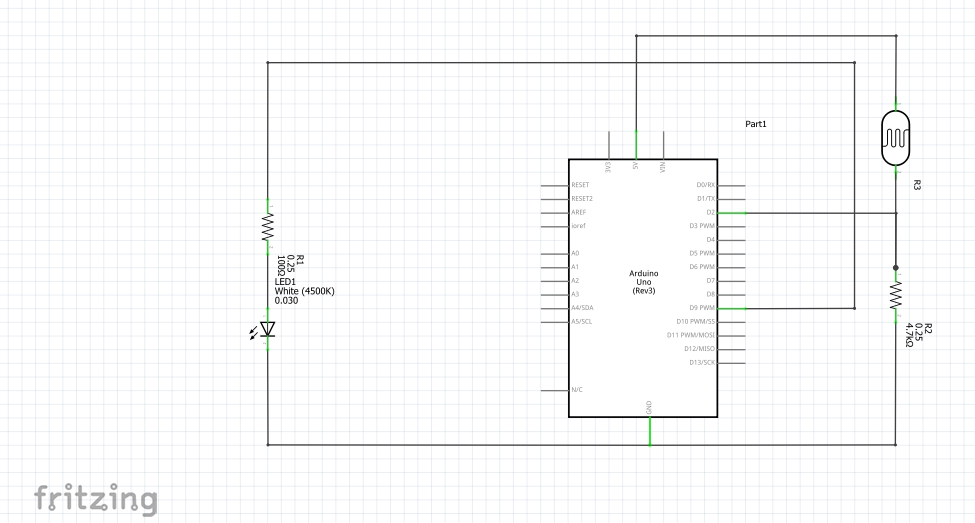Image resolution: width=975 pixels, height=523 pixels.
Task: Click the 3V3 pin on Arduino
Action: [x=609, y=145]
